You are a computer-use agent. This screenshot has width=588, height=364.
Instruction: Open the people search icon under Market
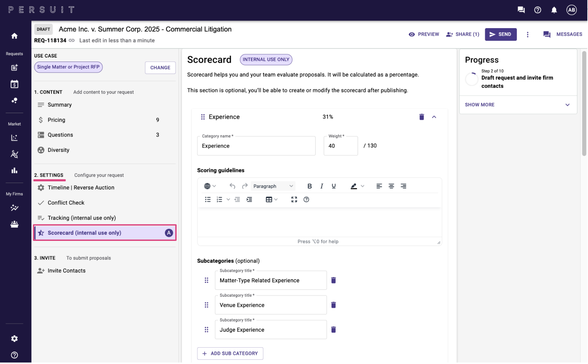[14, 154]
